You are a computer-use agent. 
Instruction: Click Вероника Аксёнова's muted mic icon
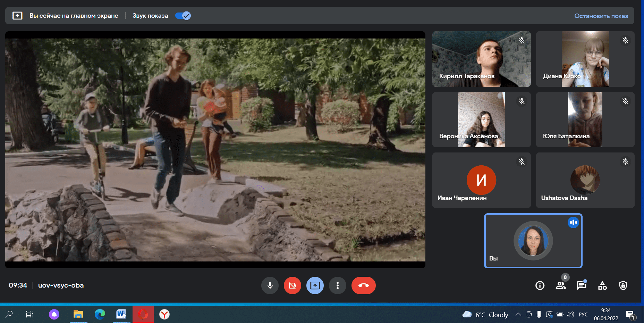pyautogui.click(x=522, y=101)
